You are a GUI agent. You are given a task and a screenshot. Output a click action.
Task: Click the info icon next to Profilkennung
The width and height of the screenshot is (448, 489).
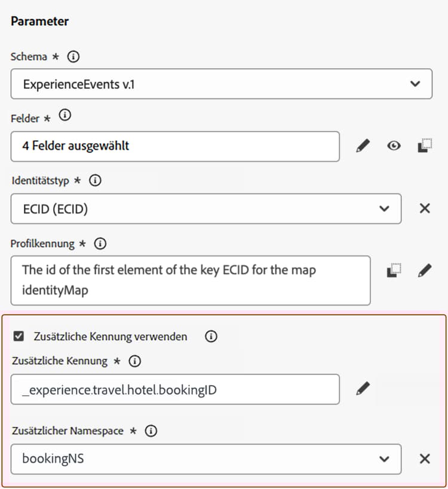[x=100, y=244]
